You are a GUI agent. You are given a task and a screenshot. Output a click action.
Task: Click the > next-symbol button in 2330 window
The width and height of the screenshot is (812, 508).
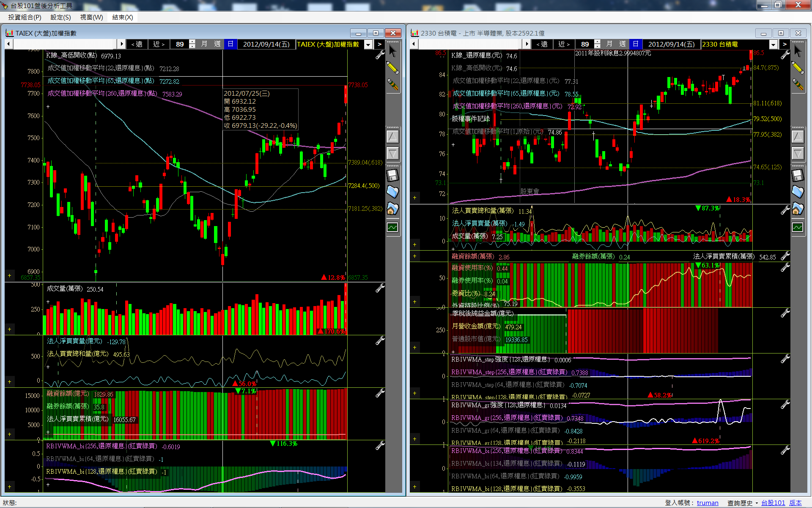(785, 44)
